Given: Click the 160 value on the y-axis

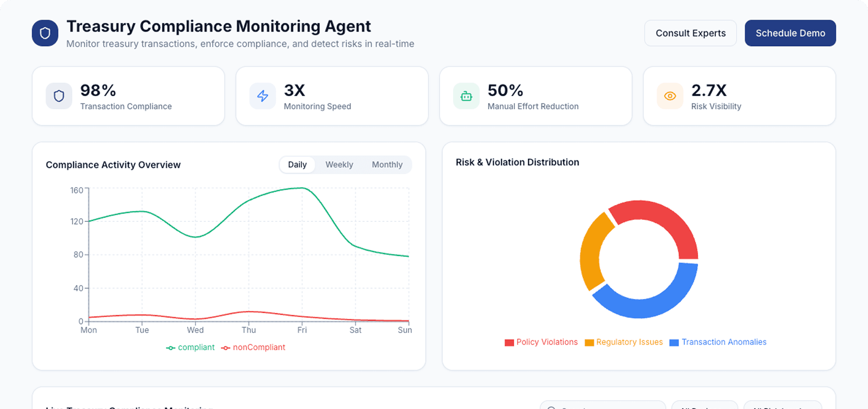Looking at the screenshot, I should click(x=77, y=190).
